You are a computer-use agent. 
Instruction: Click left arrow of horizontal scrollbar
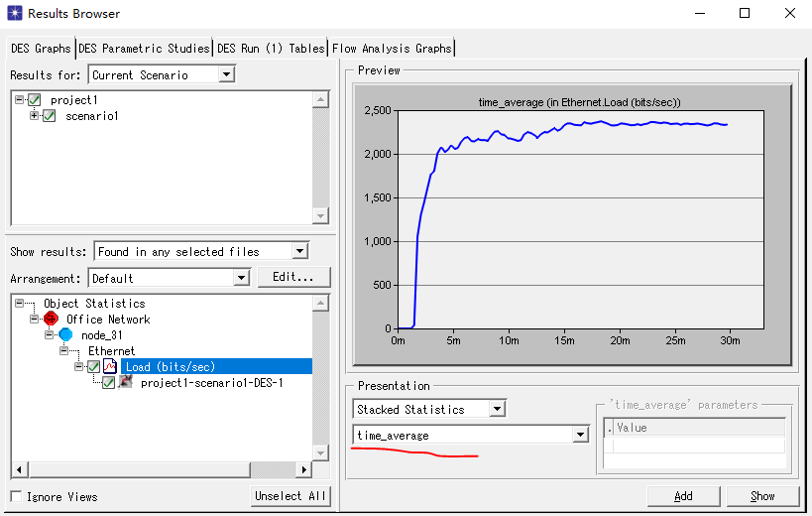click(x=19, y=469)
